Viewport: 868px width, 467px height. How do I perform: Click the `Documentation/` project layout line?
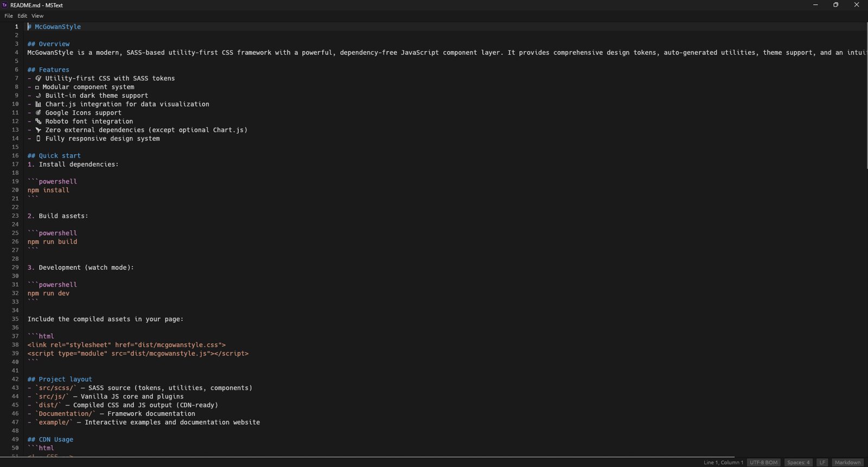111,414
